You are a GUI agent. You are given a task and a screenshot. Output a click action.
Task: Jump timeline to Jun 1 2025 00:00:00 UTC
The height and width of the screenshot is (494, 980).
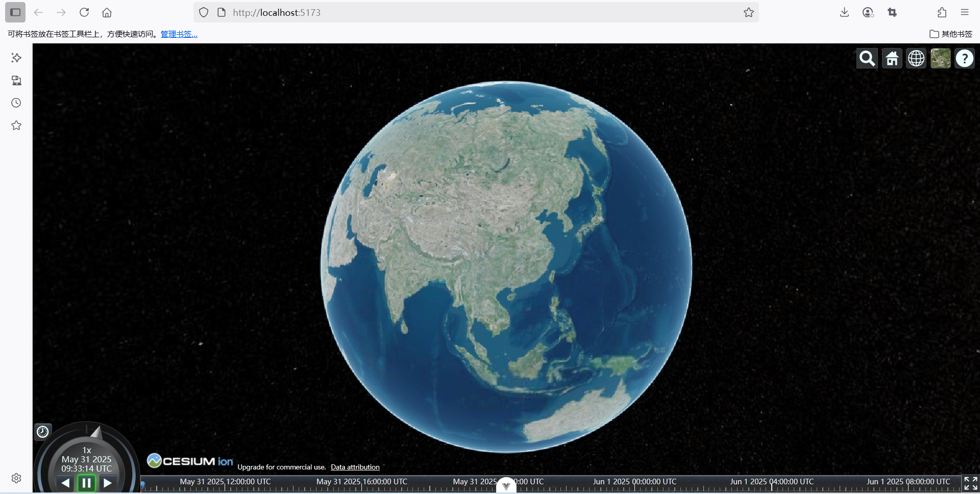coord(634,481)
